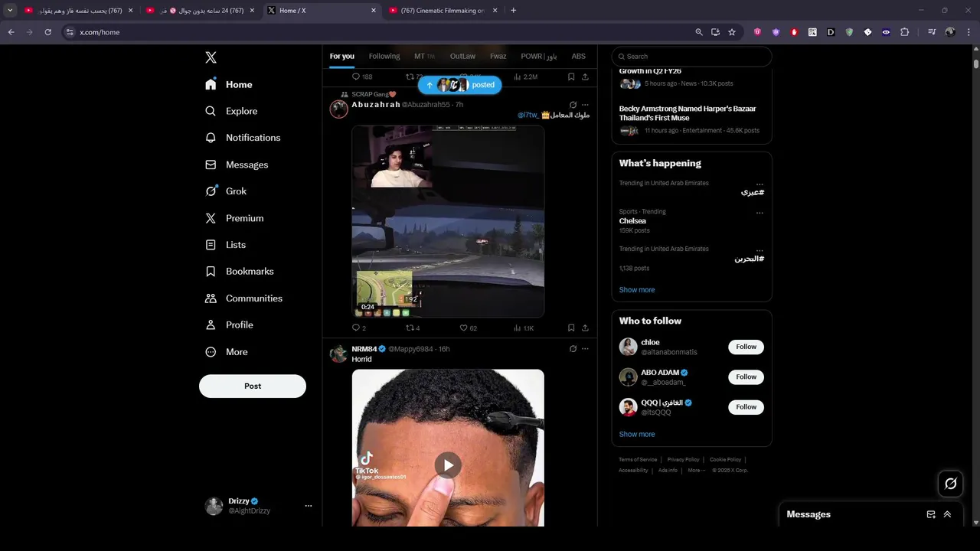Show more in Who to follow
Image resolution: width=980 pixels, height=551 pixels.
click(x=637, y=435)
